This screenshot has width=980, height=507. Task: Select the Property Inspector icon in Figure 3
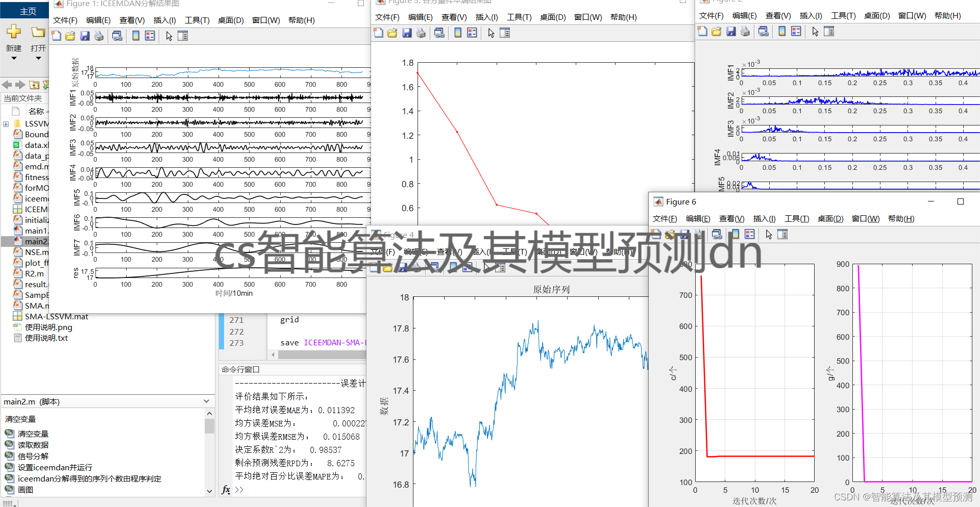(x=505, y=33)
